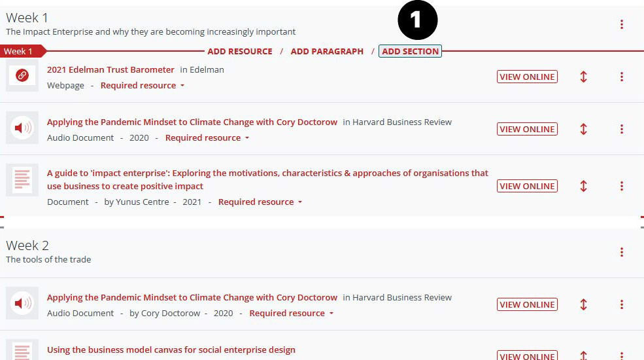Open the options menu for Edelman Trust Barometer
Image resolution: width=644 pixels, height=360 pixels.
pyautogui.click(x=621, y=77)
